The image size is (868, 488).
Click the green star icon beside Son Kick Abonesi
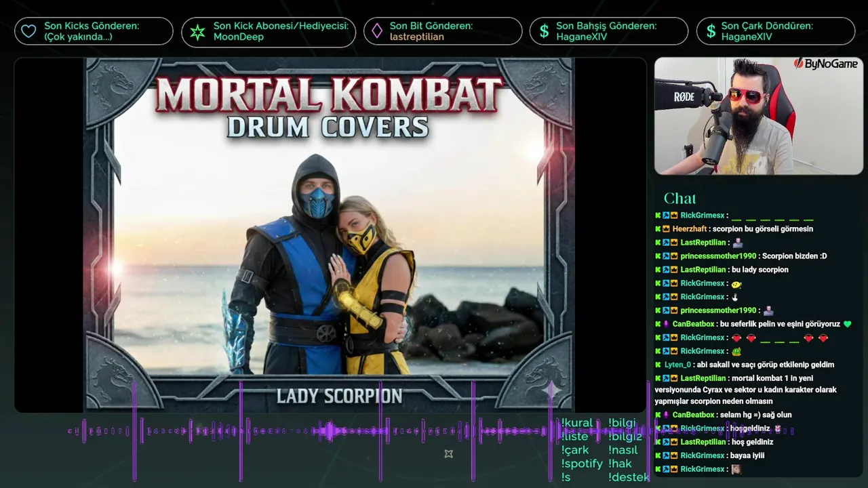[x=197, y=32]
